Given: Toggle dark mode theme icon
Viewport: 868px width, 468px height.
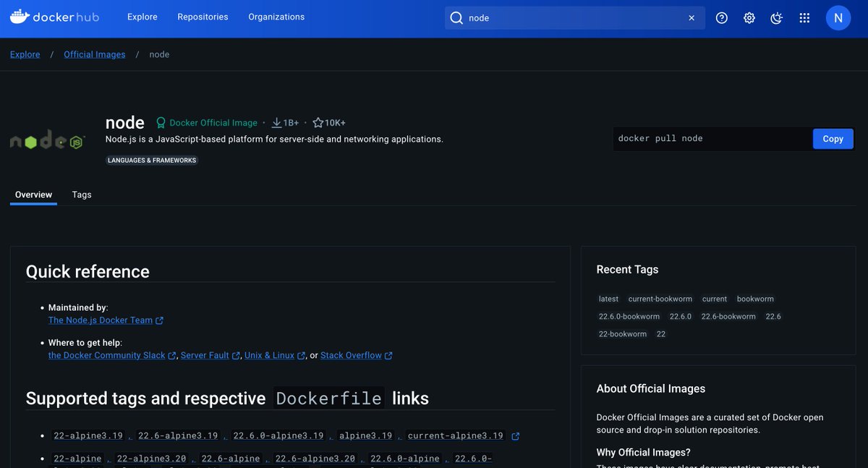Looking at the screenshot, I should pos(777,18).
